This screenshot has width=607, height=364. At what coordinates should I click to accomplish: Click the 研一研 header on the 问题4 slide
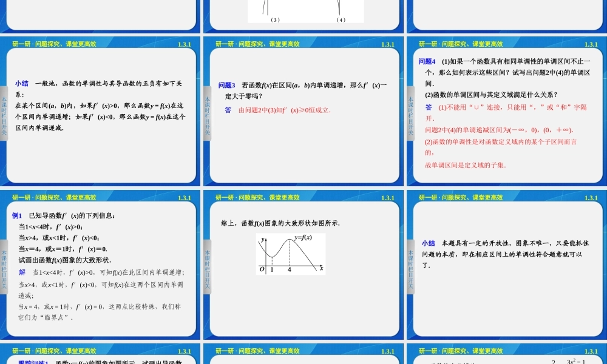(461, 44)
